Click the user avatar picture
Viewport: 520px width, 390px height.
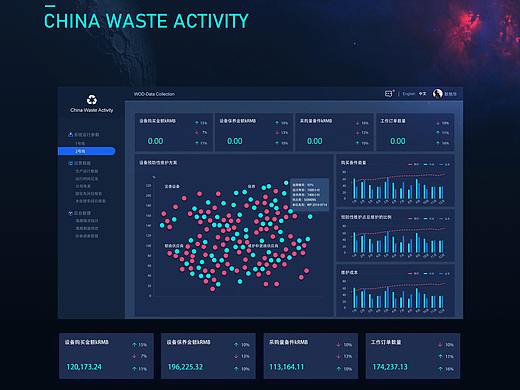pos(437,94)
